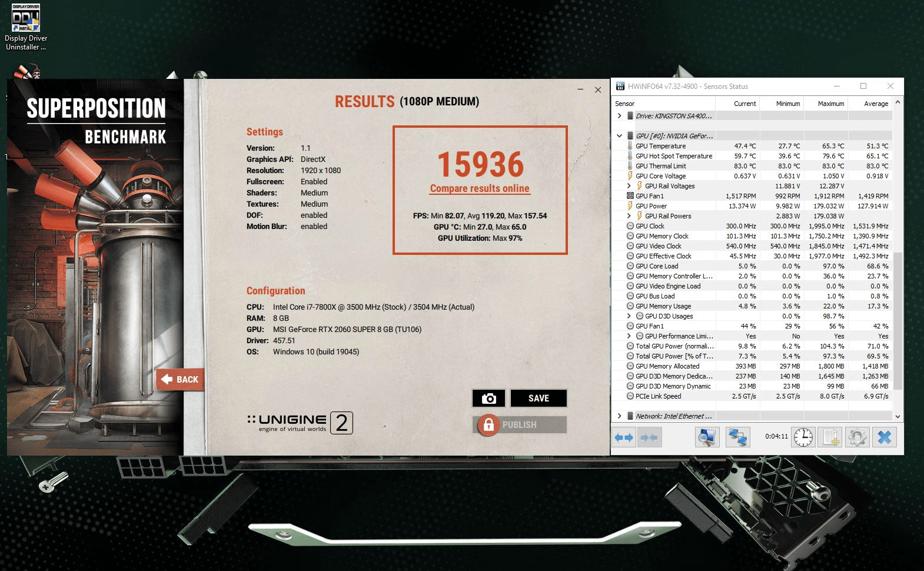Click the Current column header
The height and width of the screenshot is (571, 924).
tap(737, 104)
